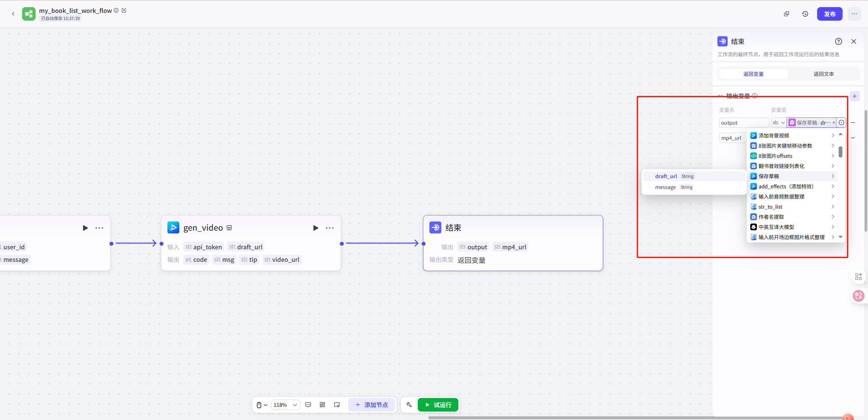Viewport: 868px width, 420px height.
Task: Click the debug wrench icon beside 试运行
Action: point(409,405)
